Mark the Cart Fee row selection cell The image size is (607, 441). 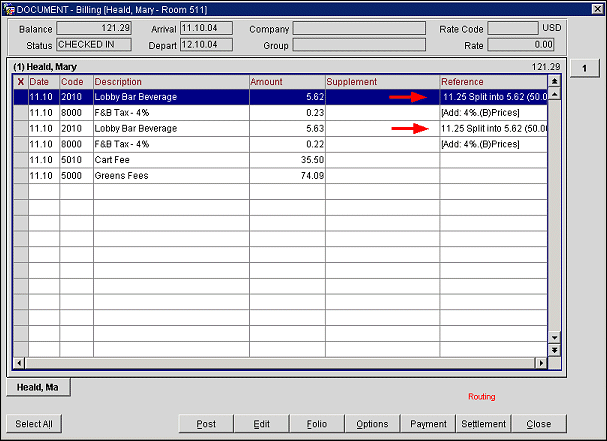click(x=20, y=159)
